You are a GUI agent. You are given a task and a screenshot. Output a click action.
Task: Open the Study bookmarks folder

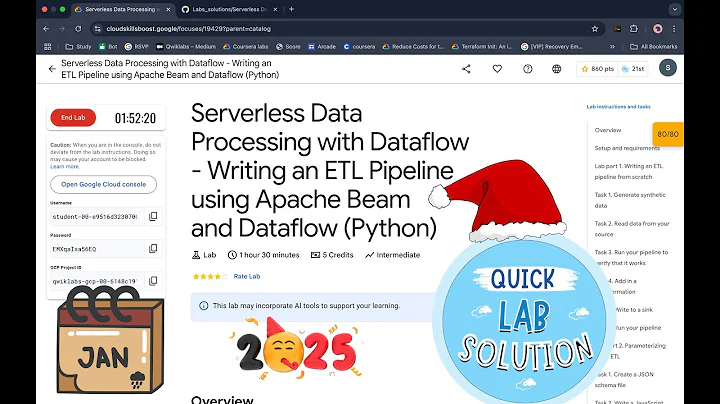coord(79,46)
